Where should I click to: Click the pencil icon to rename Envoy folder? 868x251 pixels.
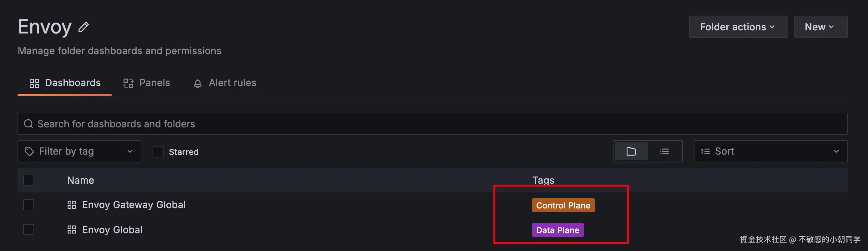(x=83, y=27)
